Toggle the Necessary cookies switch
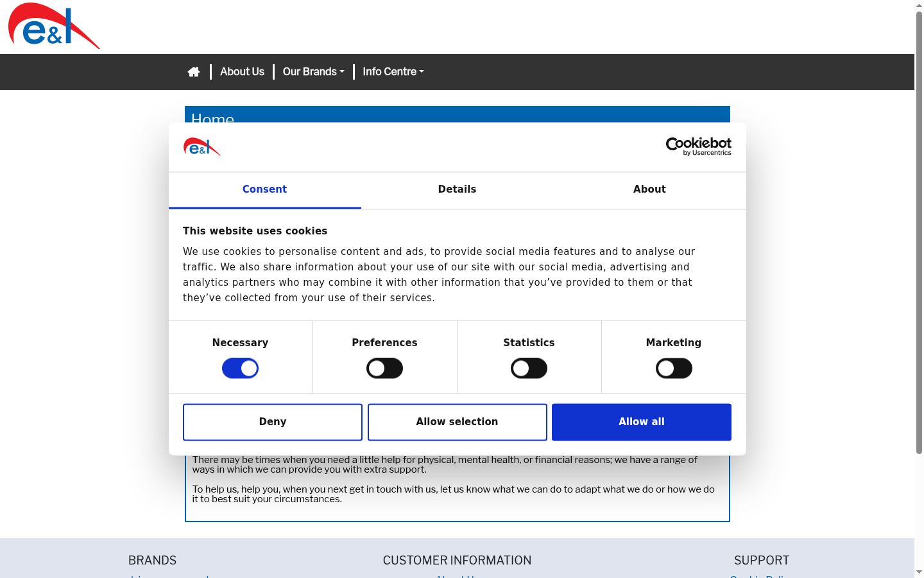 (240, 369)
